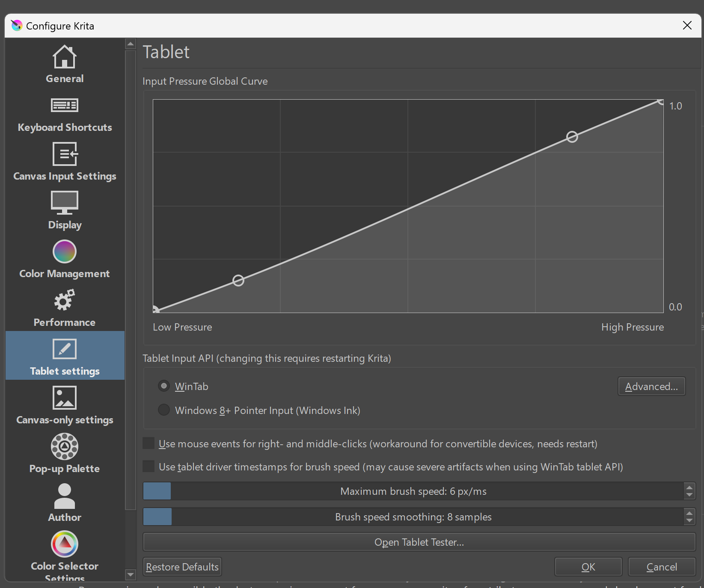Click the Keyboard Shortcuts sidebar label
This screenshot has width=704, height=588.
click(x=65, y=127)
